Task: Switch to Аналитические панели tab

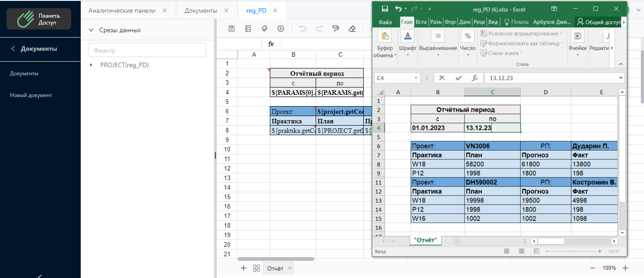Action: coord(122,10)
